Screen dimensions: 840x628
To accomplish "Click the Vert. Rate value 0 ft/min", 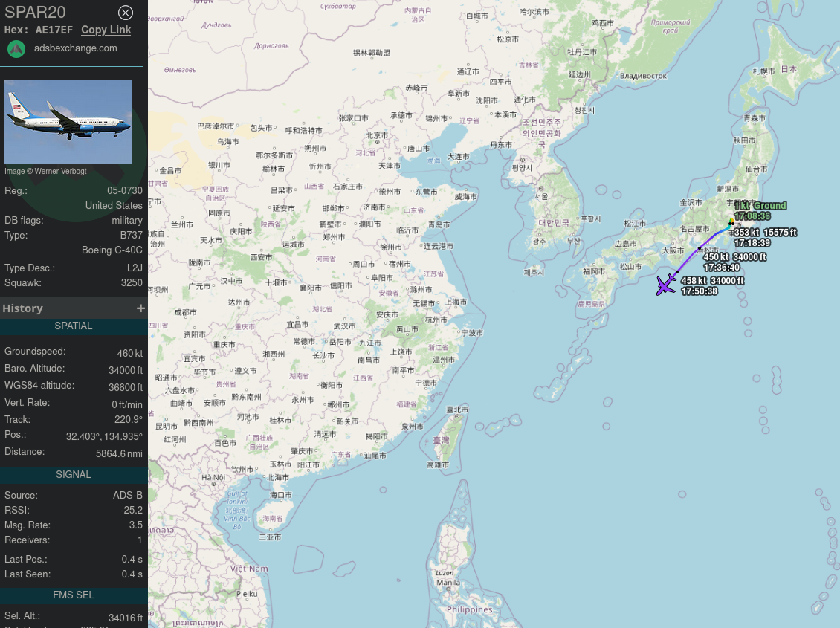I will click(127, 405).
